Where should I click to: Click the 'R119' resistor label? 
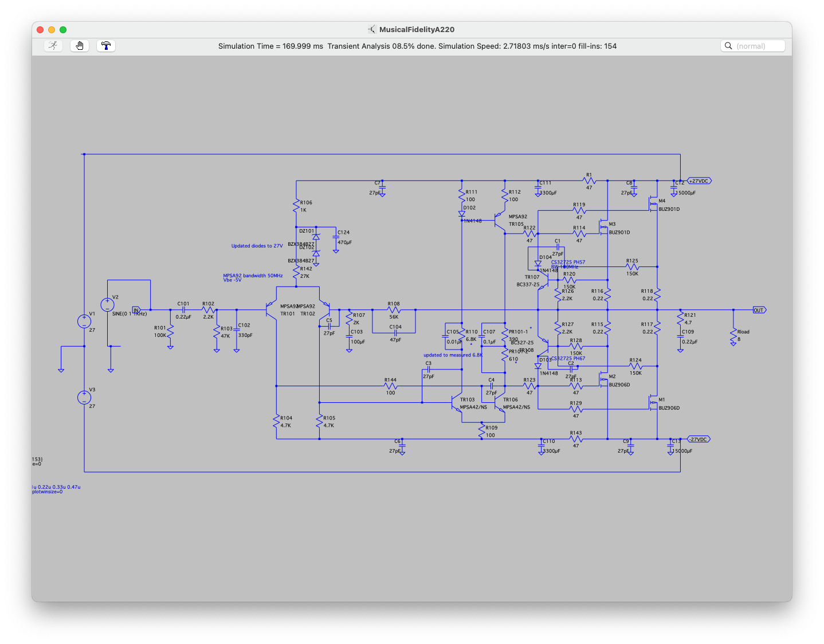(579, 205)
